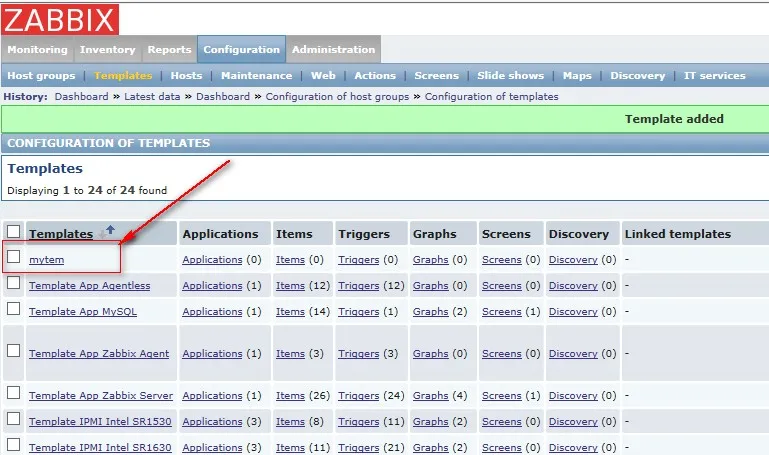
Task: Open Graphs (4) link for Template App Zabbix Server
Action: point(431,396)
